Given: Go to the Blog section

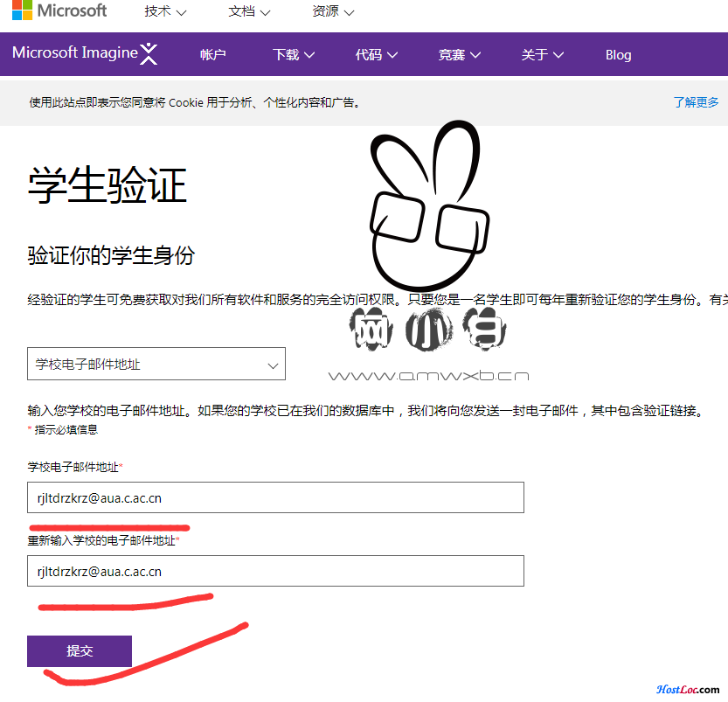Looking at the screenshot, I should click(x=618, y=54).
